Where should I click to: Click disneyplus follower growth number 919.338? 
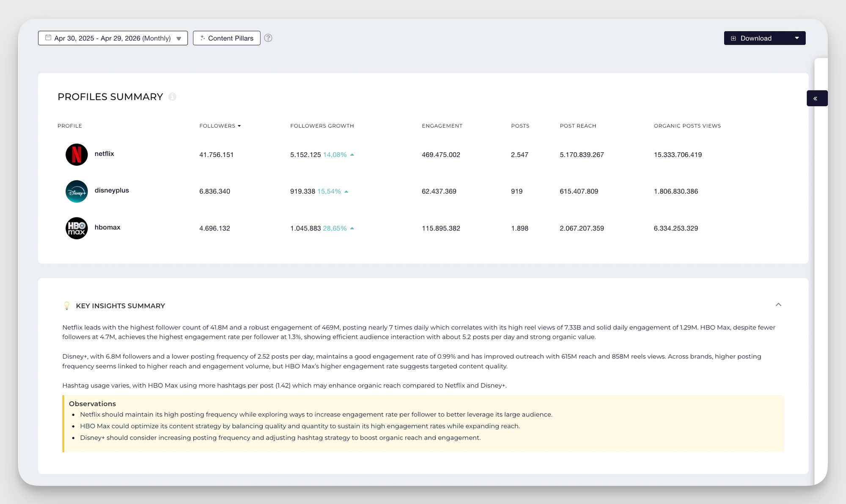click(303, 192)
